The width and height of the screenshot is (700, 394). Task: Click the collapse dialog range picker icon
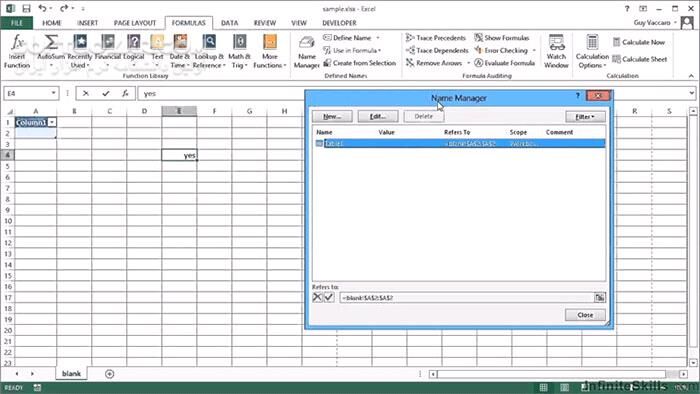point(600,297)
